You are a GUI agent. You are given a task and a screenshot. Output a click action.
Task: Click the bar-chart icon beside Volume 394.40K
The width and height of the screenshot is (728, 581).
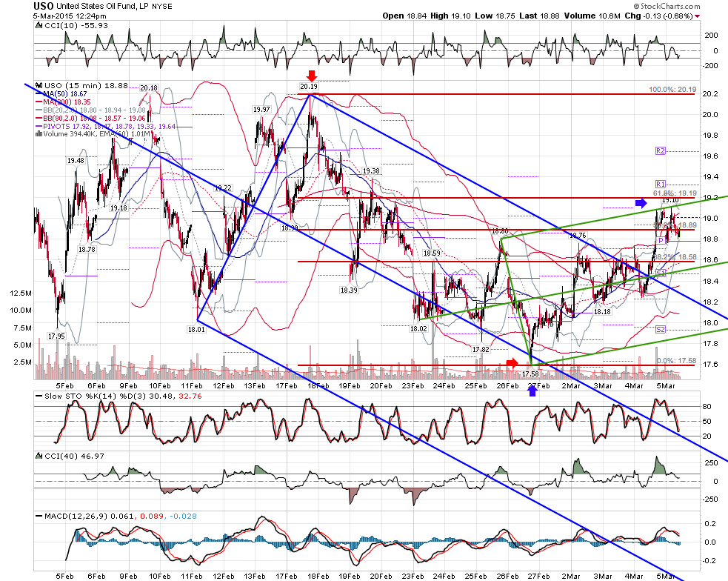[x=39, y=133]
